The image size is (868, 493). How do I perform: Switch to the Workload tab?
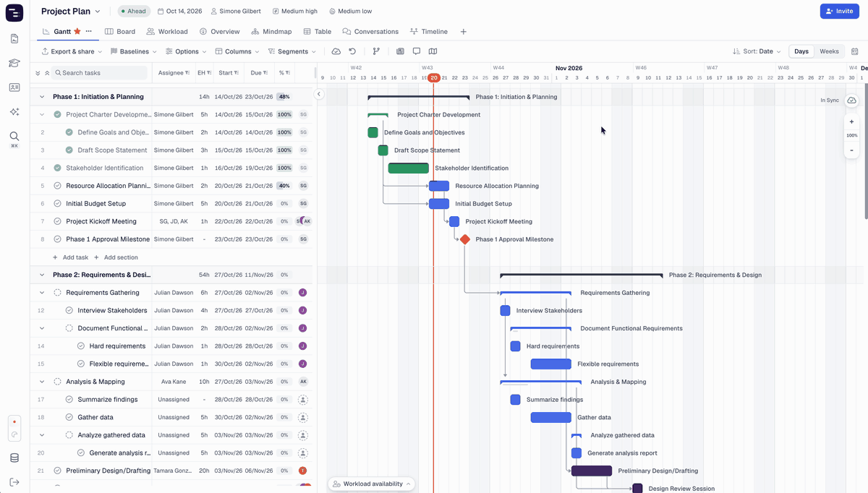tap(167, 32)
